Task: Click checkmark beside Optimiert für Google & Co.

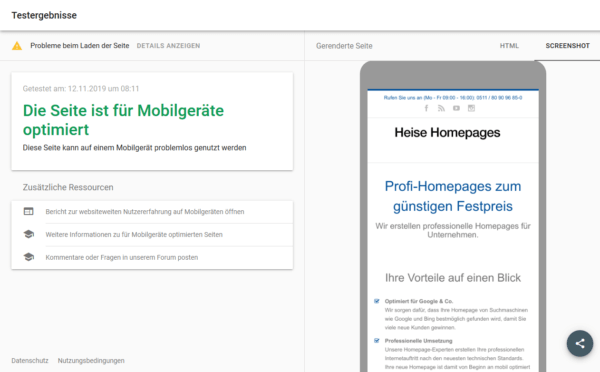Action: point(377,301)
